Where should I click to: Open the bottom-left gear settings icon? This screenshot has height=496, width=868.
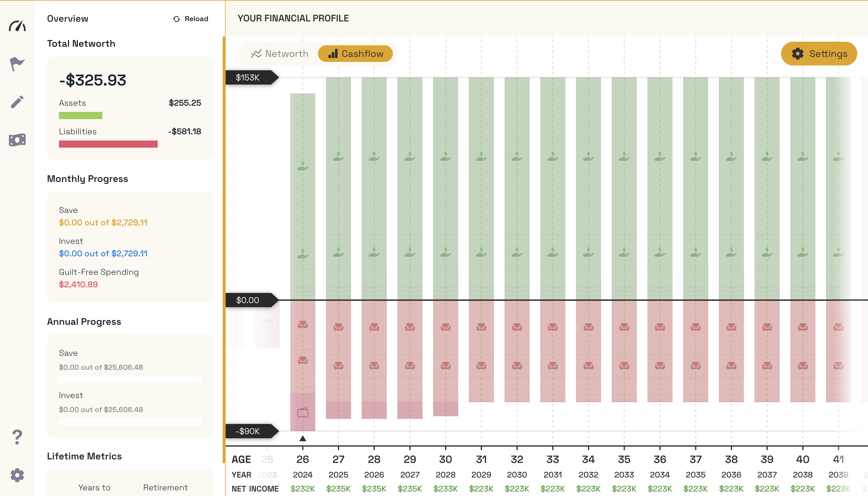point(17,475)
